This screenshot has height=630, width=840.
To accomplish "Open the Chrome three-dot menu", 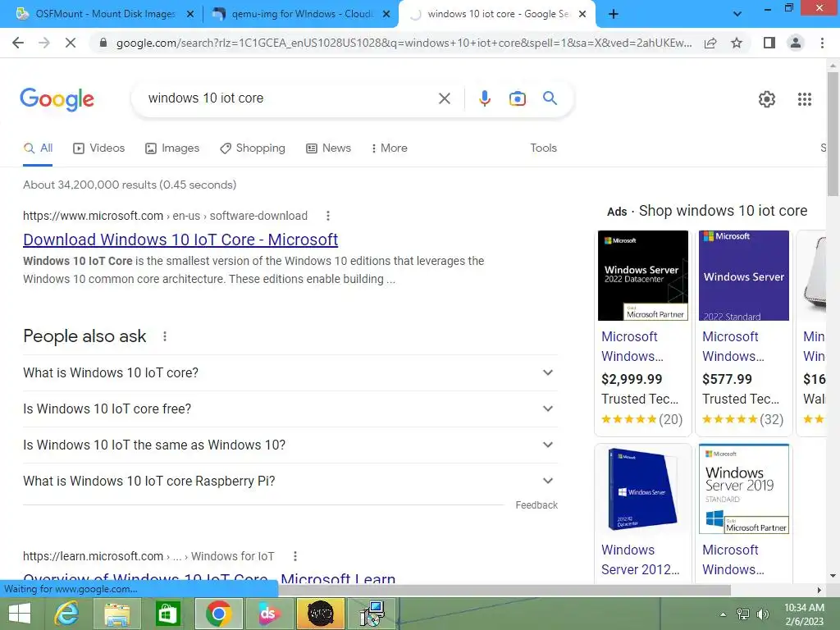I will pos(822,43).
